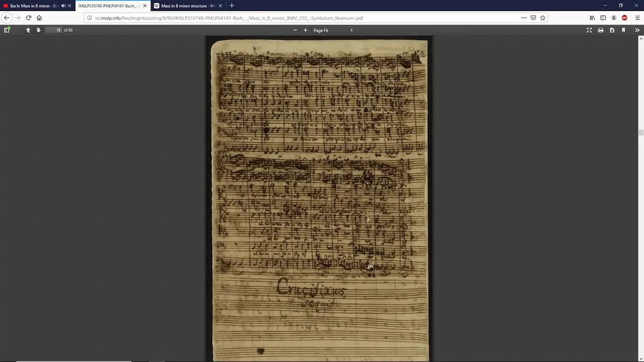
Task: Open the Firefox account menu
Action: [x=614, y=18]
